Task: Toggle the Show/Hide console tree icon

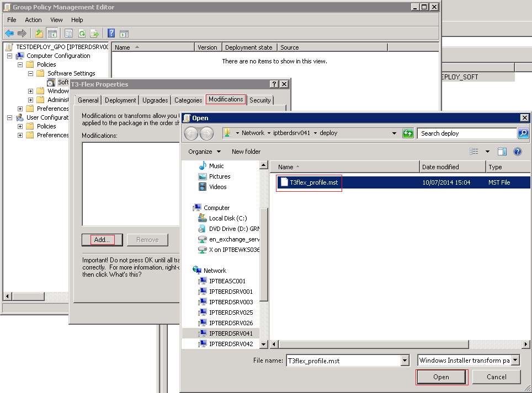Action: click(52, 33)
